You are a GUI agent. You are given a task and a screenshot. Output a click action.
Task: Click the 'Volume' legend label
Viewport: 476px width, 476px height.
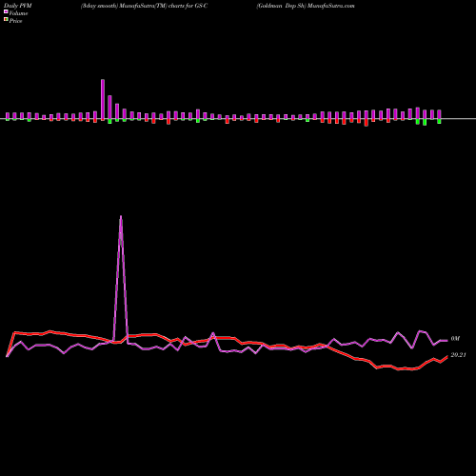pyautogui.click(x=18, y=13)
